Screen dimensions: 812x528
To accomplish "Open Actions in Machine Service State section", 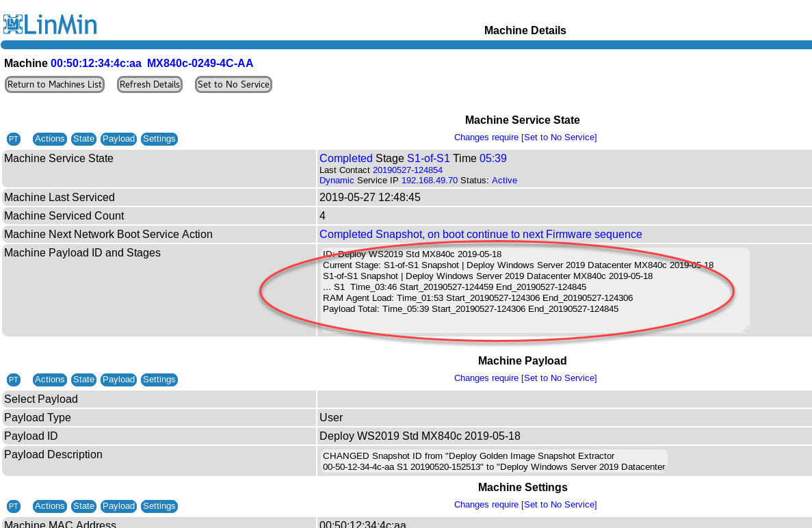I will [x=50, y=139].
